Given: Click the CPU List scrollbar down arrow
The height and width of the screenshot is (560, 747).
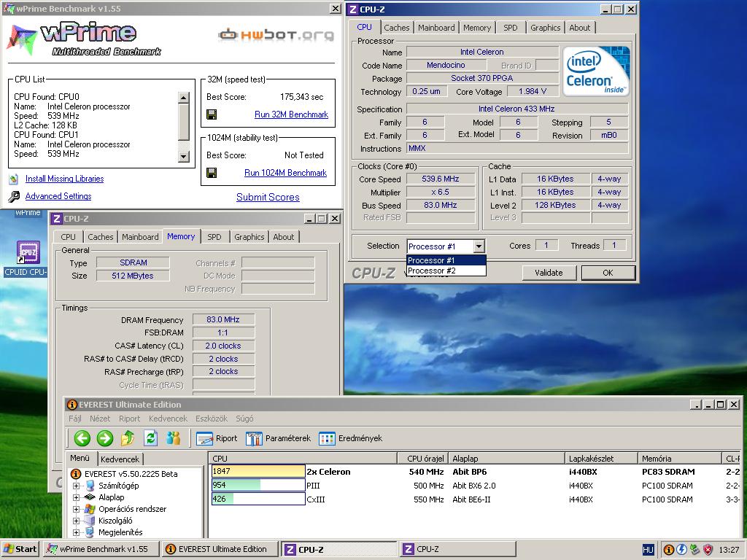Looking at the screenshot, I should click(183, 156).
